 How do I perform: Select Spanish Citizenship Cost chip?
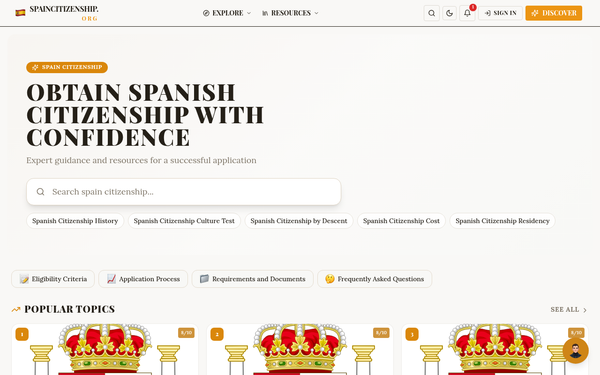pyautogui.click(x=401, y=221)
